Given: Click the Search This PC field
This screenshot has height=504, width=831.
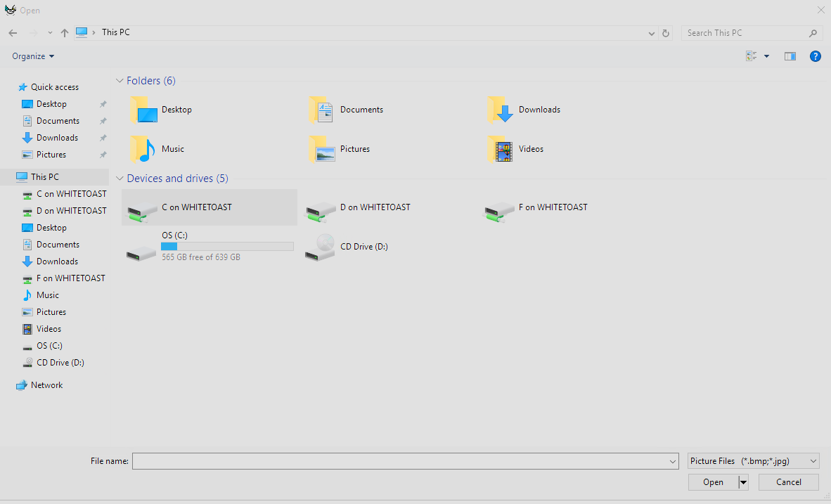Looking at the screenshot, I should coord(745,33).
